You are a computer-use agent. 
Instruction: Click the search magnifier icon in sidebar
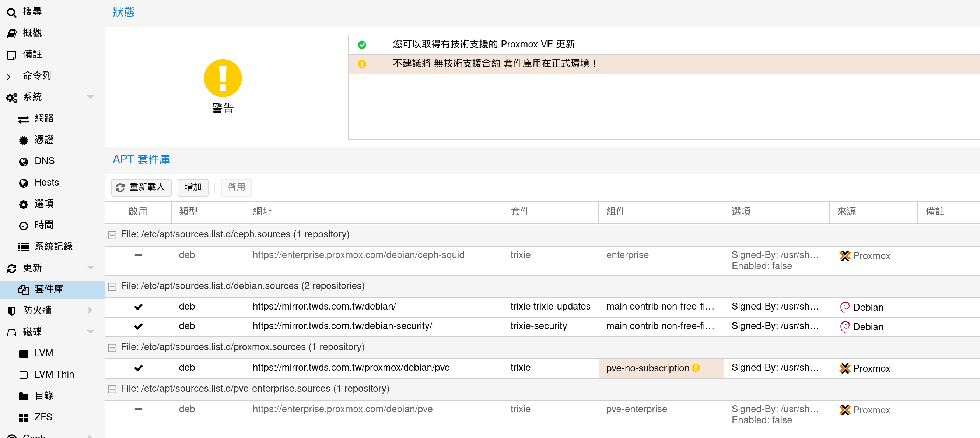[12, 13]
